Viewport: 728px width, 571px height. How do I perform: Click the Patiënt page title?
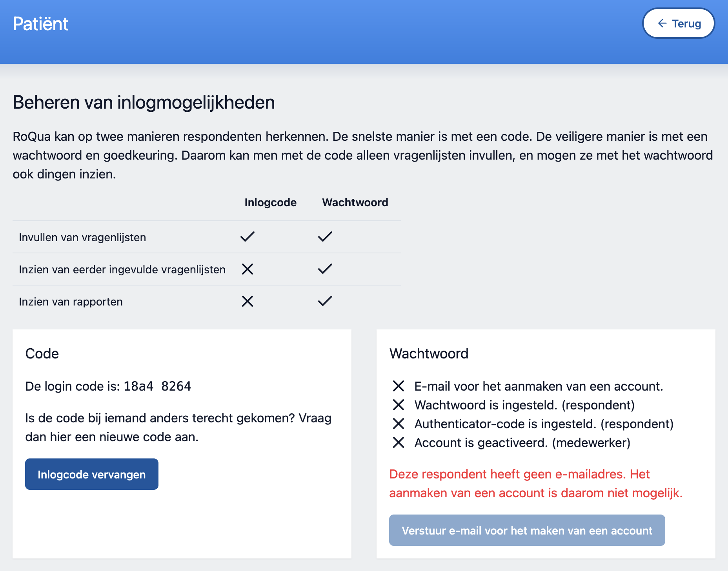[40, 24]
